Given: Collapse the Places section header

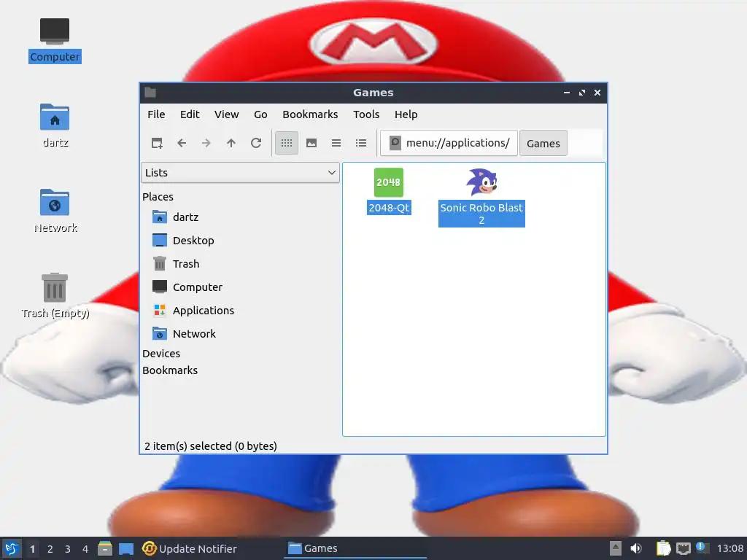Looking at the screenshot, I should (x=158, y=197).
